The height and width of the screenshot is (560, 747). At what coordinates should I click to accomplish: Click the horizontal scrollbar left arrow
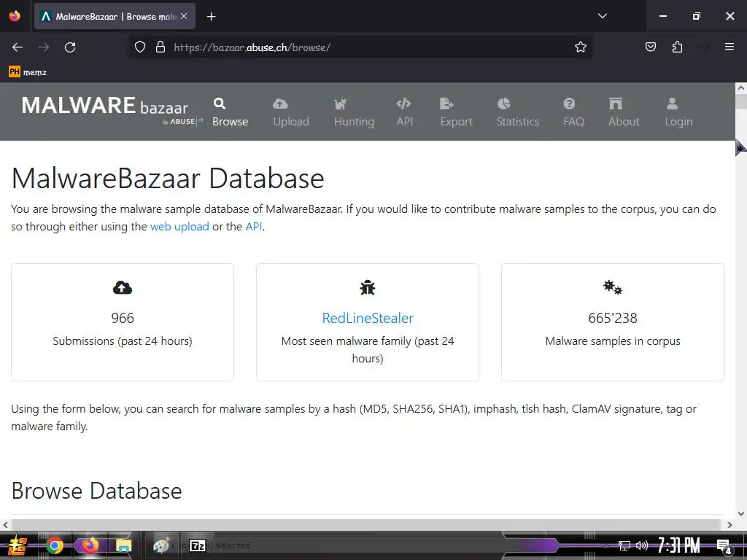click(5, 525)
